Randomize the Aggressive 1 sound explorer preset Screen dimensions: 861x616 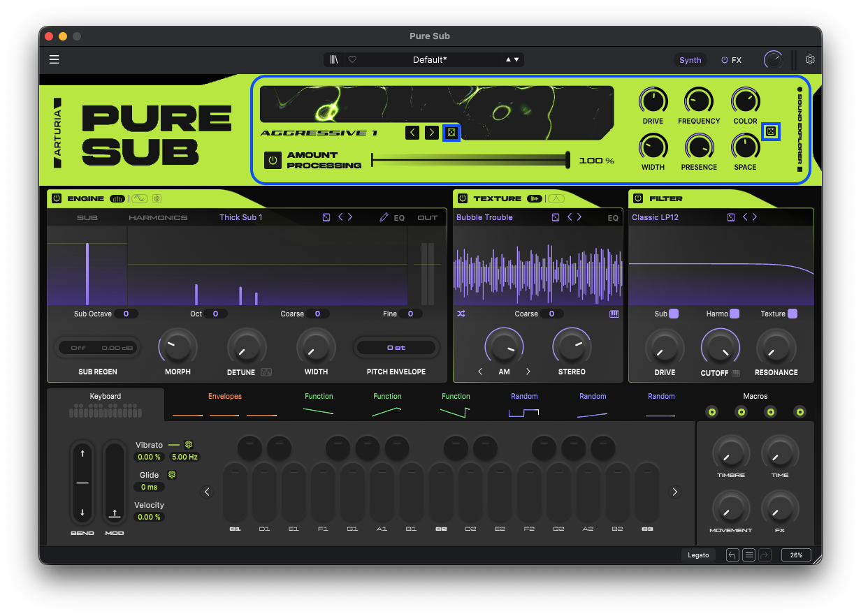[451, 132]
